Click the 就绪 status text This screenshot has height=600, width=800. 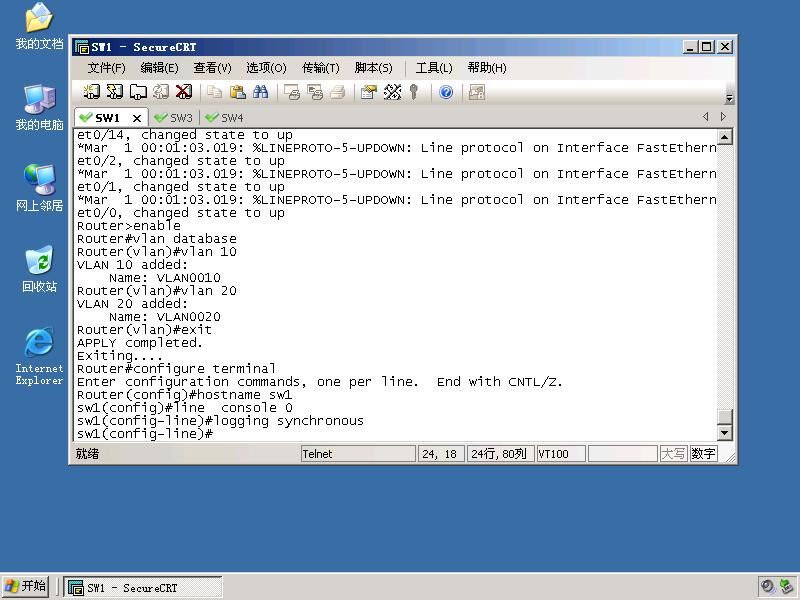[87, 454]
